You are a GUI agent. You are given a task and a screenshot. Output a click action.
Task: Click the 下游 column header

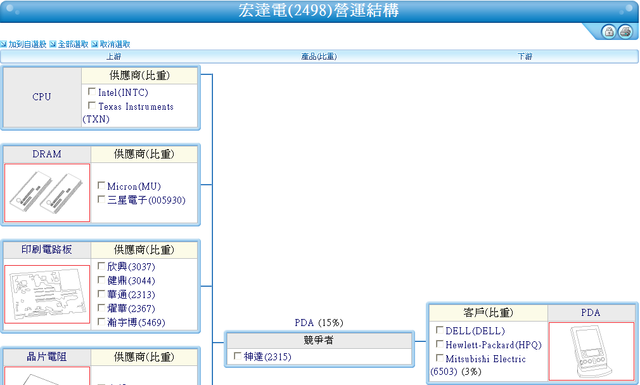coord(525,56)
